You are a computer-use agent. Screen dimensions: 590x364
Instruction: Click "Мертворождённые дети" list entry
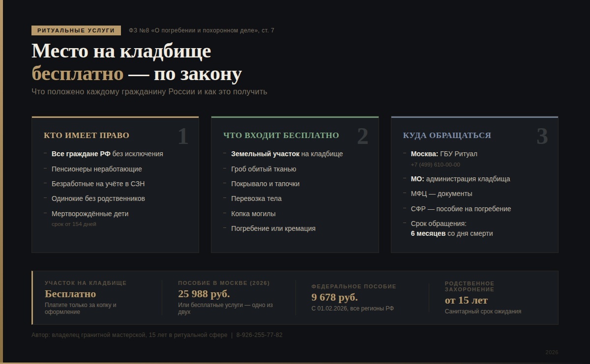(90, 213)
